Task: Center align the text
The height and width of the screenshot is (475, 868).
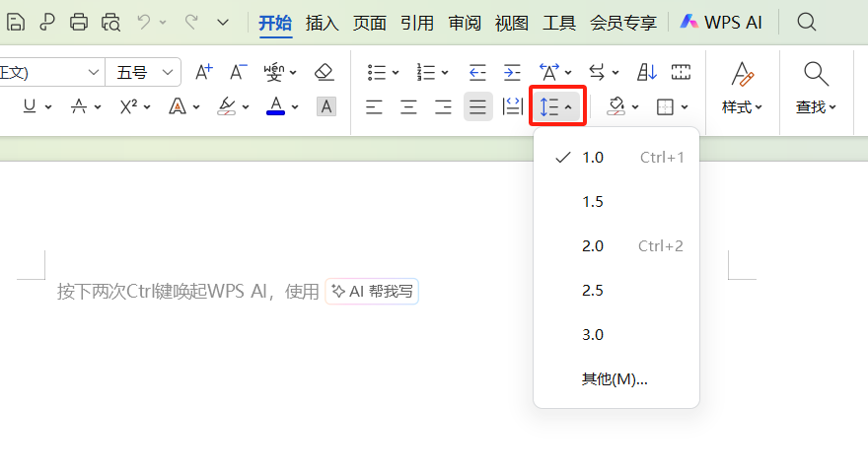Action: 408,106
